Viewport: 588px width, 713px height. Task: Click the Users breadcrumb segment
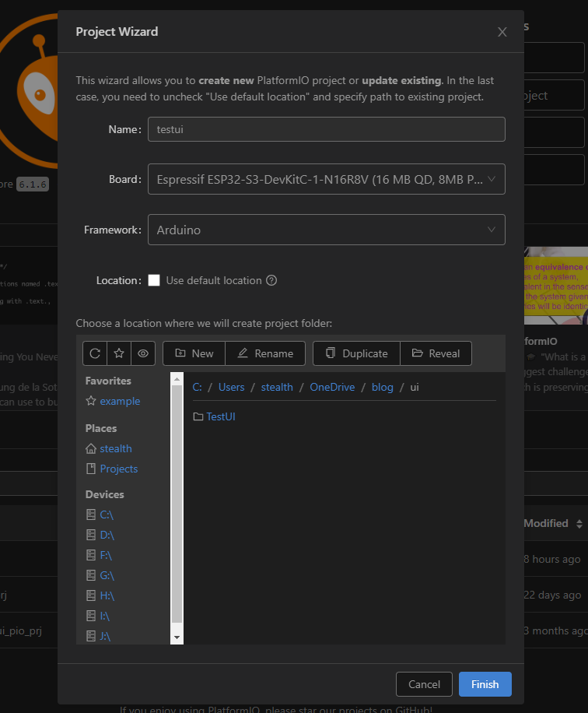point(231,387)
